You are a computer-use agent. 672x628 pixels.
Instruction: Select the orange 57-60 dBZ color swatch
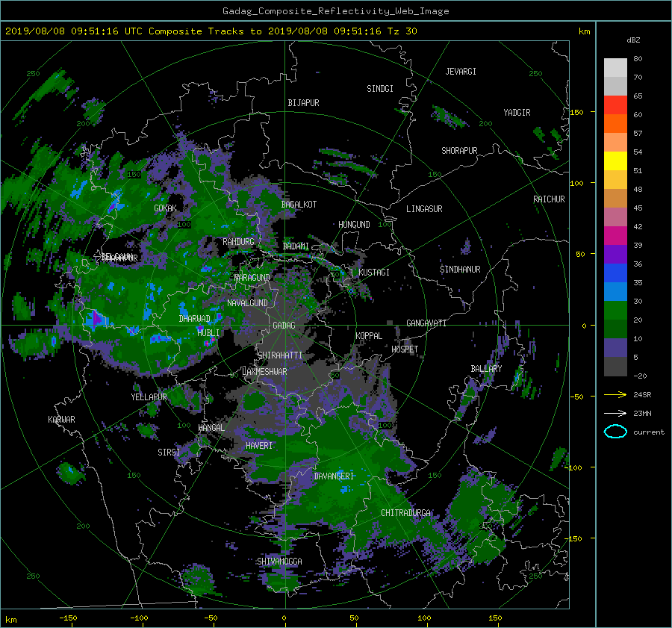[x=615, y=124]
